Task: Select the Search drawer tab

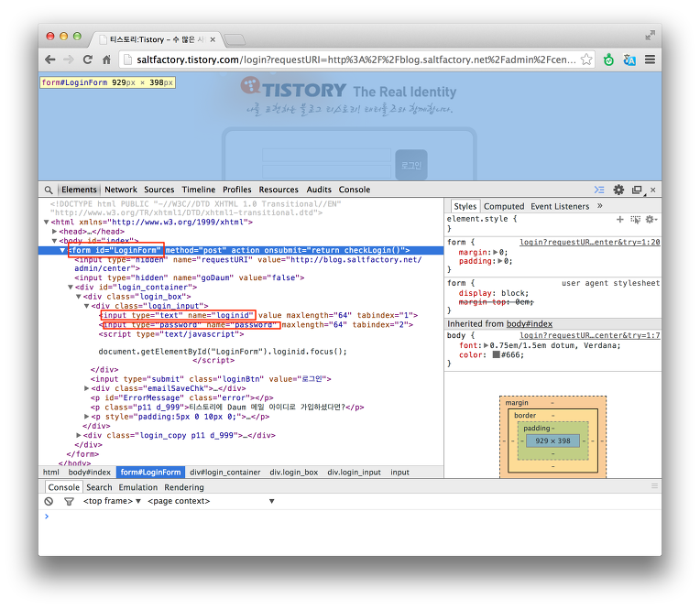Action: tap(99, 487)
